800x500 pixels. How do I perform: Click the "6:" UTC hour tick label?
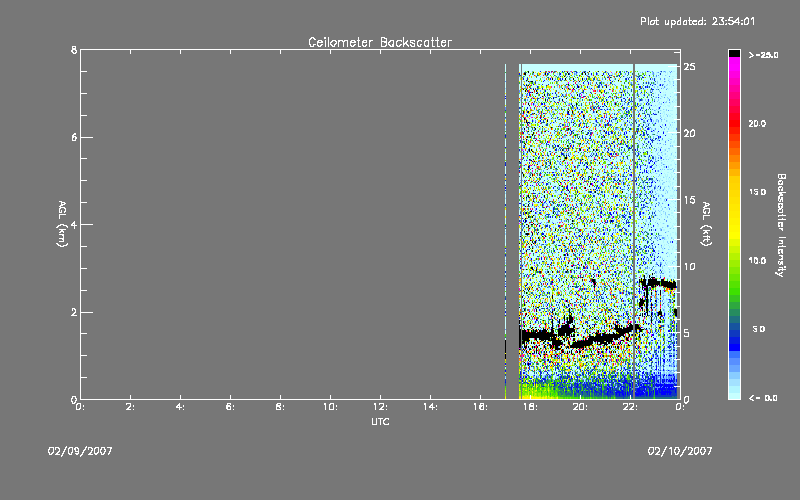coord(231,407)
